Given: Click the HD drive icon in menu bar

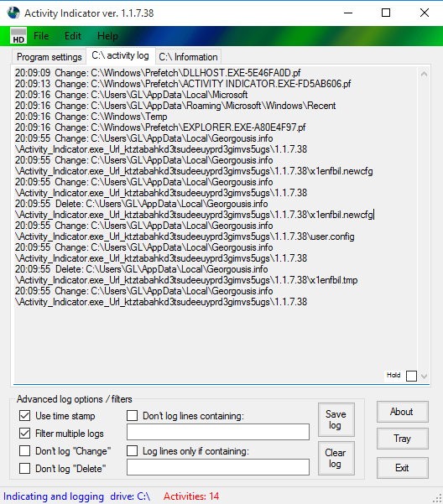Looking at the screenshot, I should click(18, 36).
